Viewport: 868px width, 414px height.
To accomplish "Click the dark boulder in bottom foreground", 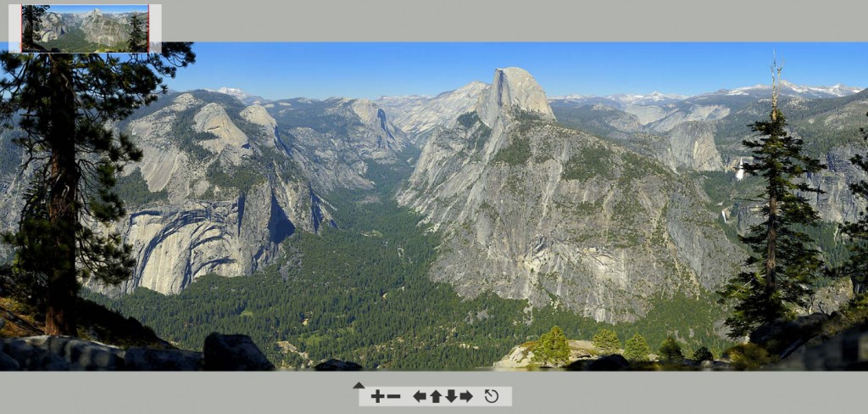I will click(237, 352).
